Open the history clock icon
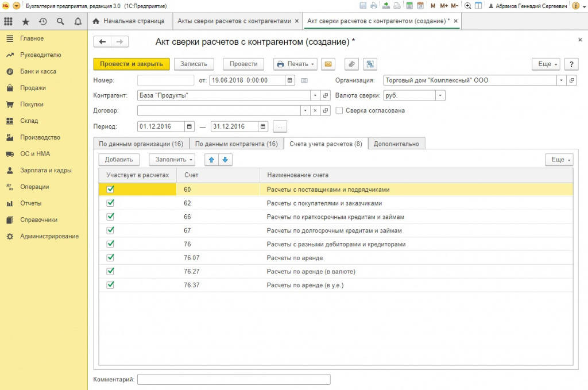 [43, 22]
